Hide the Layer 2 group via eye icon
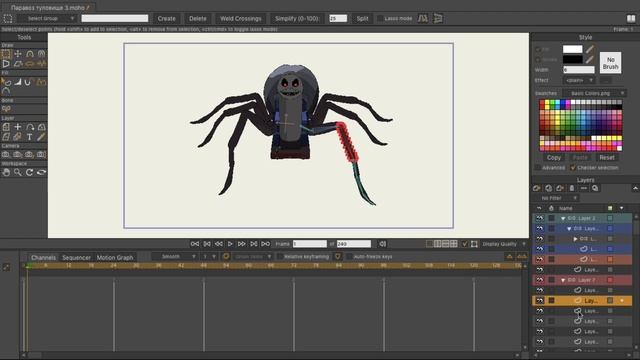 pyautogui.click(x=540, y=218)
